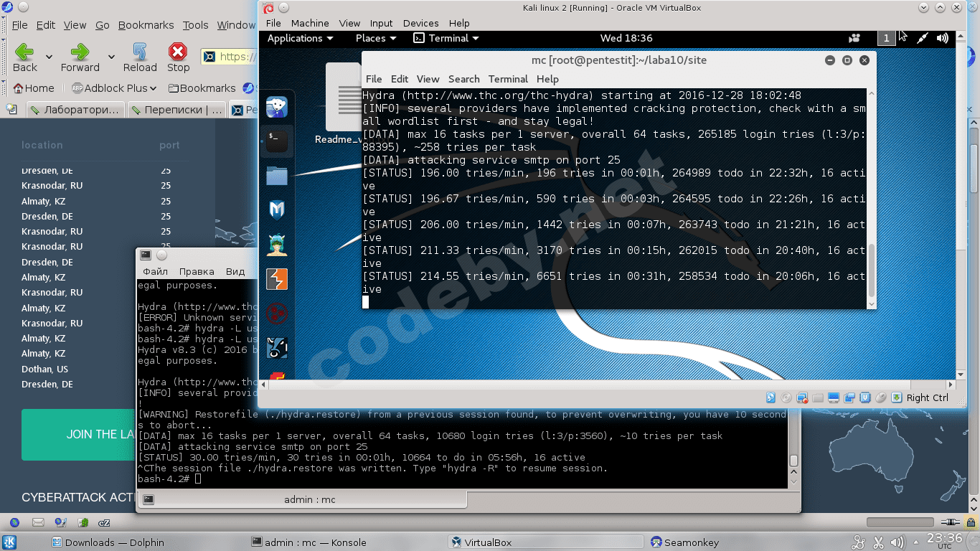Open the Search menu in Kali terminal
Image resolution: width=980 pixels, height=551 pixels.
pos(464,79)
